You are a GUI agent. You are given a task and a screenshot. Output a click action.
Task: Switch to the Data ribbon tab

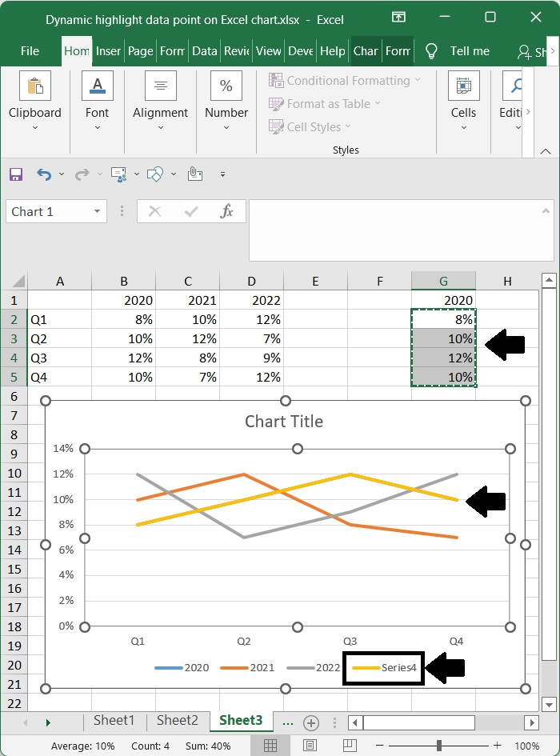[x=205, y=51]
